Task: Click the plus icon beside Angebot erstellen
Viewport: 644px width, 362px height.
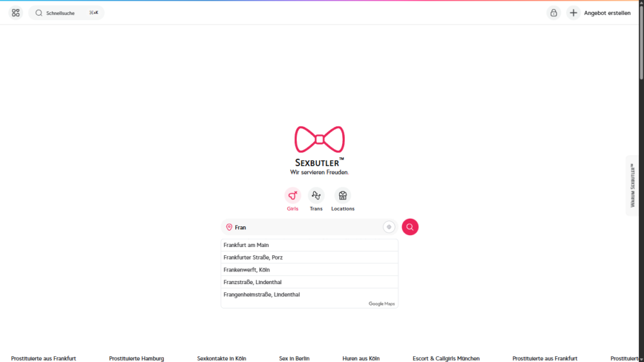Action: (x=573, y=13)
